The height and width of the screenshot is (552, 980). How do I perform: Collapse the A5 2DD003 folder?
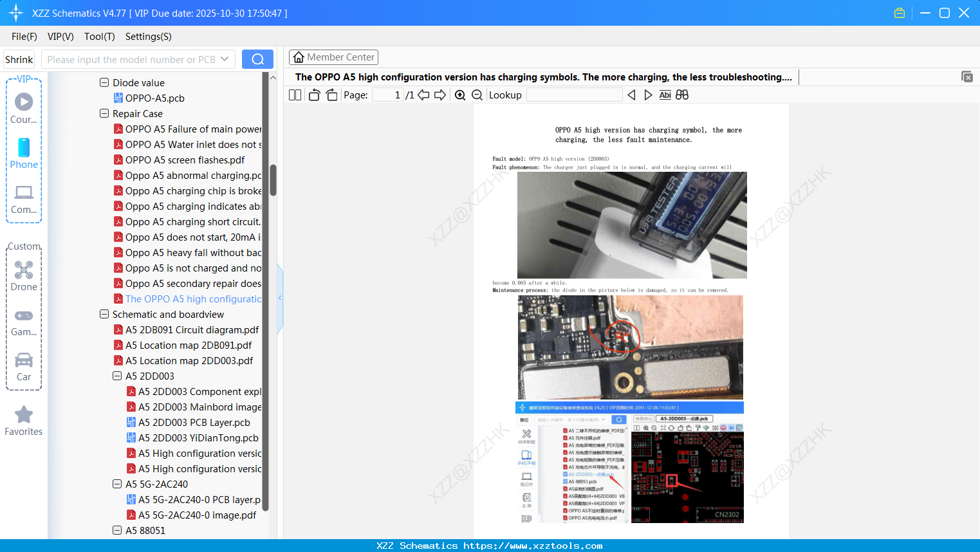click(x=117, y=376)
